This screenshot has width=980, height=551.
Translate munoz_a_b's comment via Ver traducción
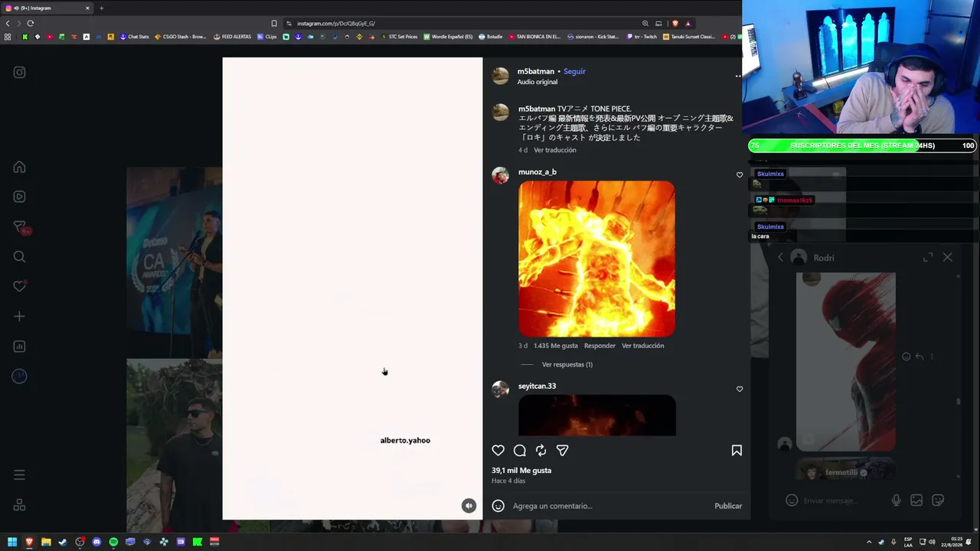pos(643,346)
